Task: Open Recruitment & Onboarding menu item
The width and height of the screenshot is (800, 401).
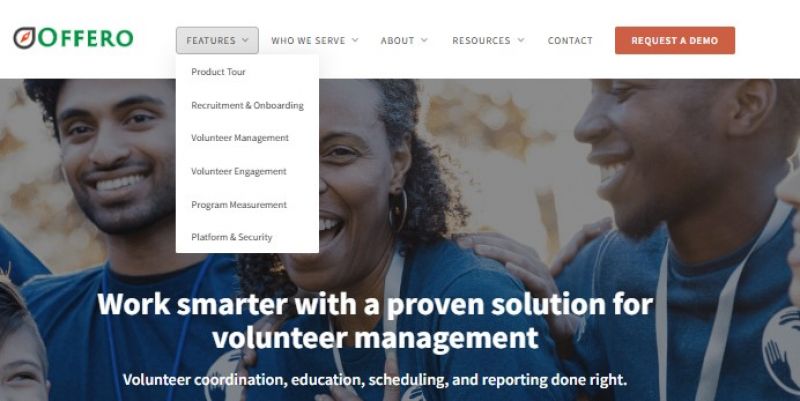Action: (247, 105)
